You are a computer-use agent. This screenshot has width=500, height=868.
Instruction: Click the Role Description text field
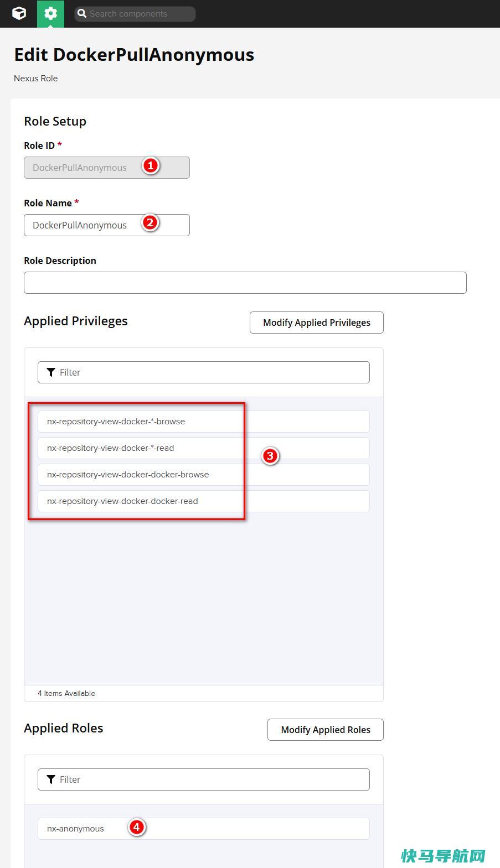pyautogui.click(x=245, y=283)
